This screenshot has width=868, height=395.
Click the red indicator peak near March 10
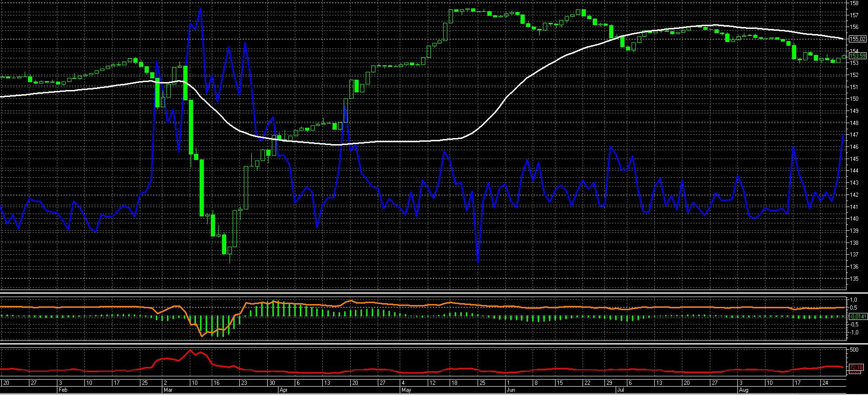click(x=190, y=350)
